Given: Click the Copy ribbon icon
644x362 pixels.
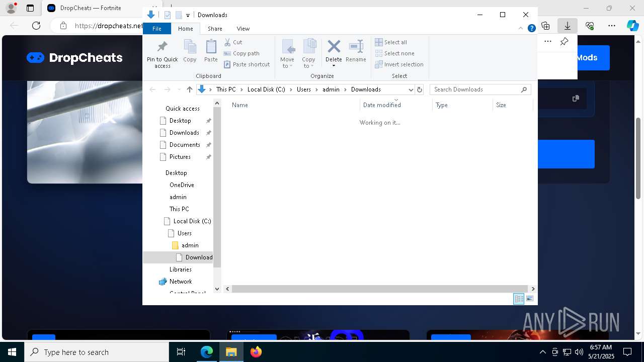Looking at the screenshot, I should (x=190, y=51).
